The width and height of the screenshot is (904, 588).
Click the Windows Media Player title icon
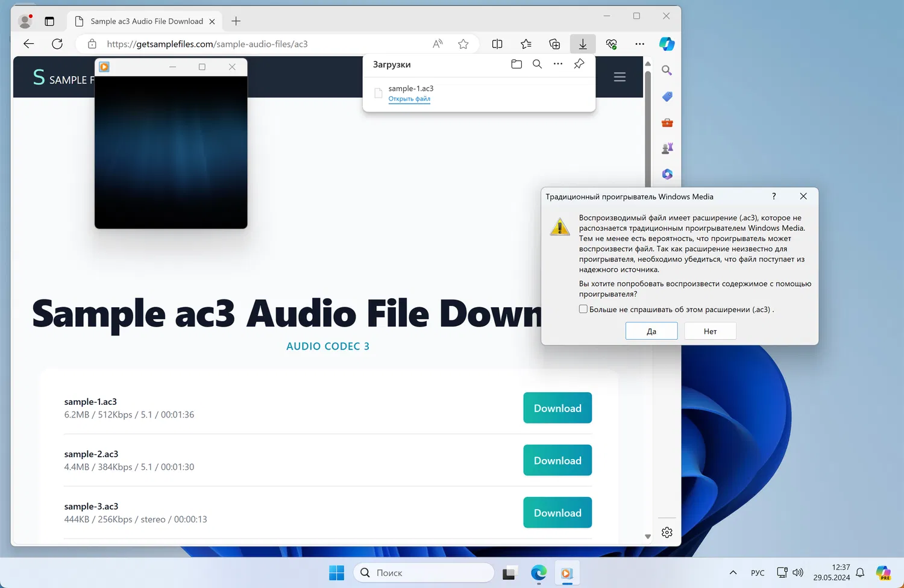[104, 67]
